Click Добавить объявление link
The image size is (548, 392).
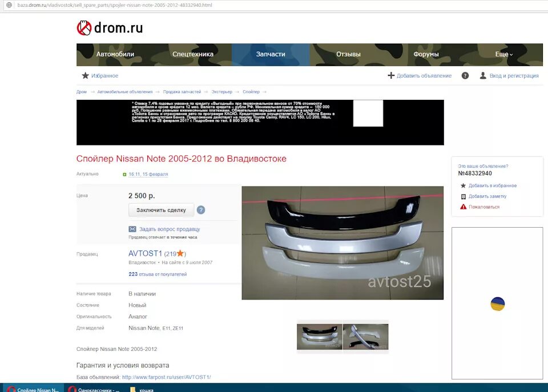pos(424,76)
